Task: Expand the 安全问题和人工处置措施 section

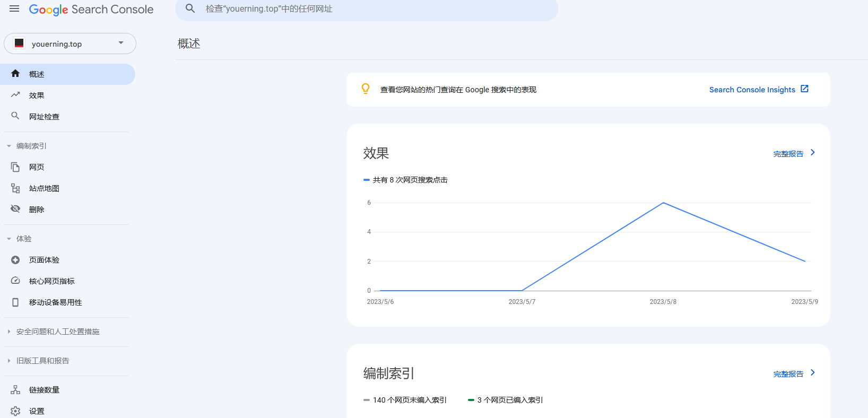Action: (x=53, y=332)
